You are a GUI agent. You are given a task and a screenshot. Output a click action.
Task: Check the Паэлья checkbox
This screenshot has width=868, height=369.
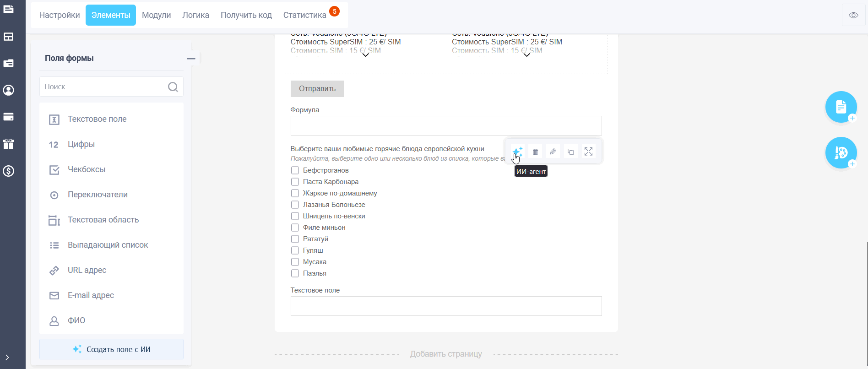coord(295,273)
